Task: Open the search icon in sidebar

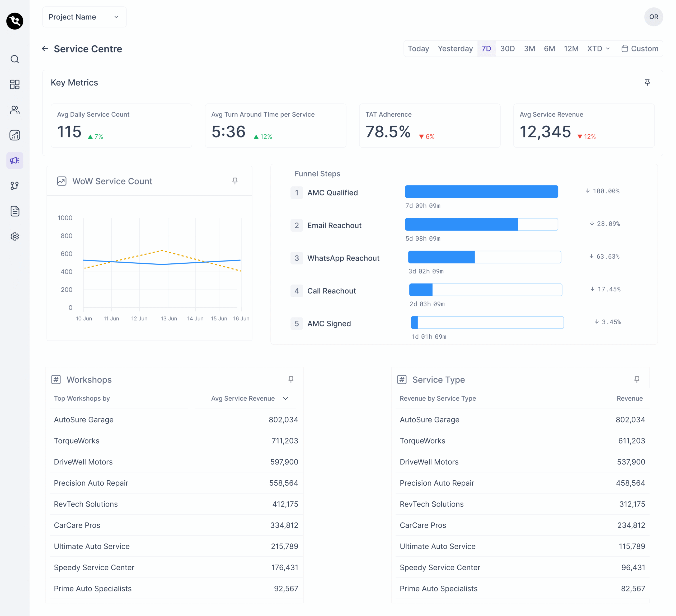Action: (x=15, y=59)
